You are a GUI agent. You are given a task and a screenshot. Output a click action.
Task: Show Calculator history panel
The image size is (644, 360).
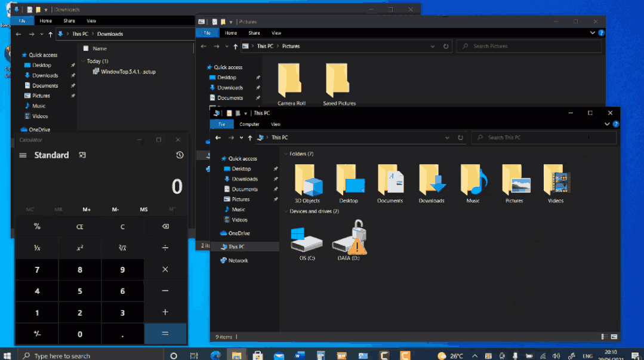[x=180, y=155]
